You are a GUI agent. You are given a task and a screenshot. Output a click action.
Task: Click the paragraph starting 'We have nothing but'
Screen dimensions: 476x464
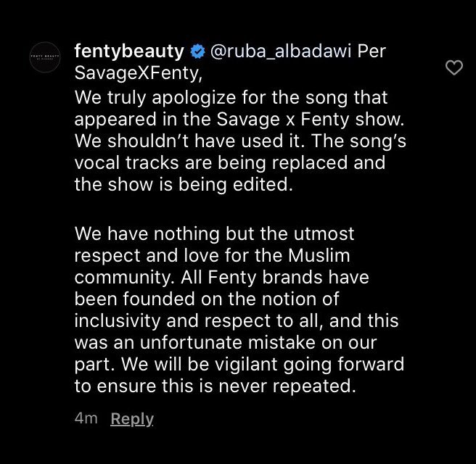(239, 310)
